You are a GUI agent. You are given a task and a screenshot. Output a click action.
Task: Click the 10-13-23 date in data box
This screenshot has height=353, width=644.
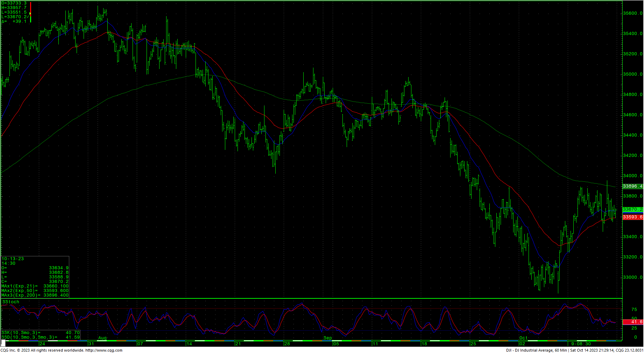(x=13, y=259)
